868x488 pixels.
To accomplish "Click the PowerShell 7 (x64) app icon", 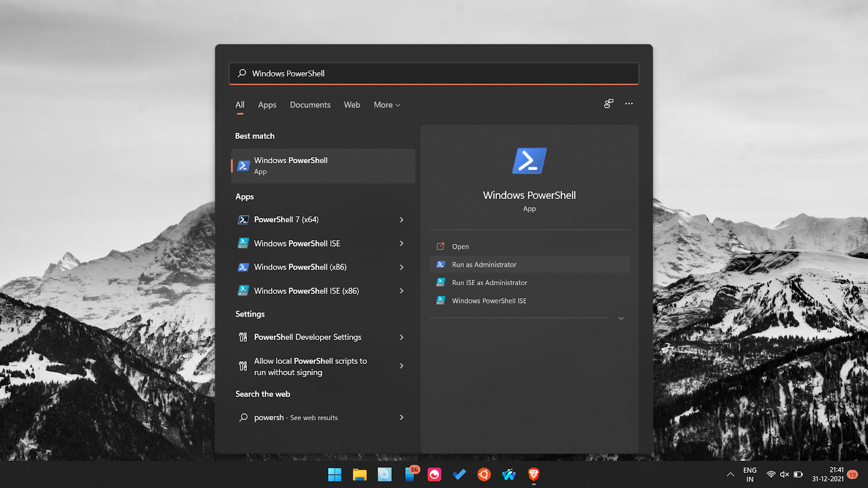I will coord(244,220).
